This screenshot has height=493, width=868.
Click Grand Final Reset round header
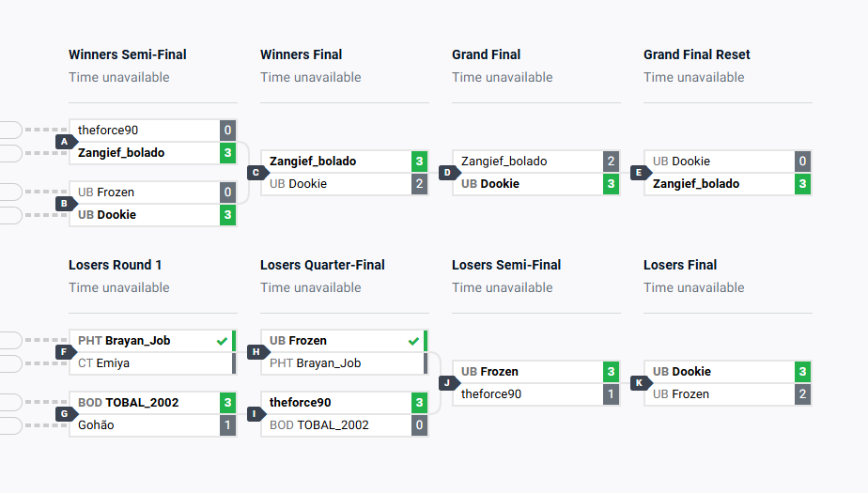click(696, 54)
